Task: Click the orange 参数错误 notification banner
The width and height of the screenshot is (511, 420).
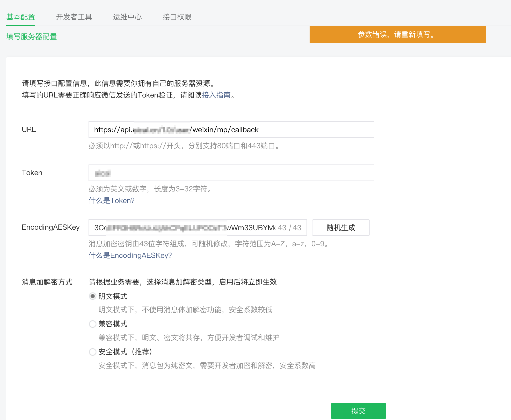Action: pyautogui.click(x=397, y=34)
